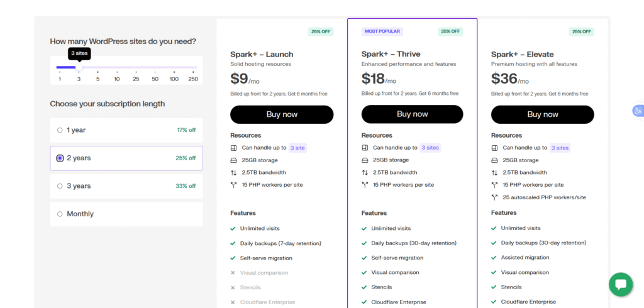Click the bandwidth arrows icon in Thrive plan

[364, 172]
